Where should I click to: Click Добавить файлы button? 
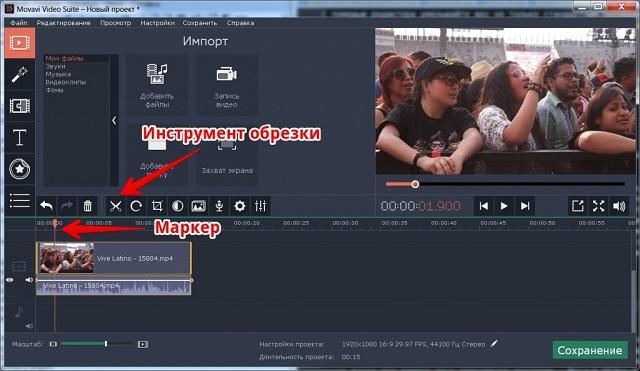[157, 85]
